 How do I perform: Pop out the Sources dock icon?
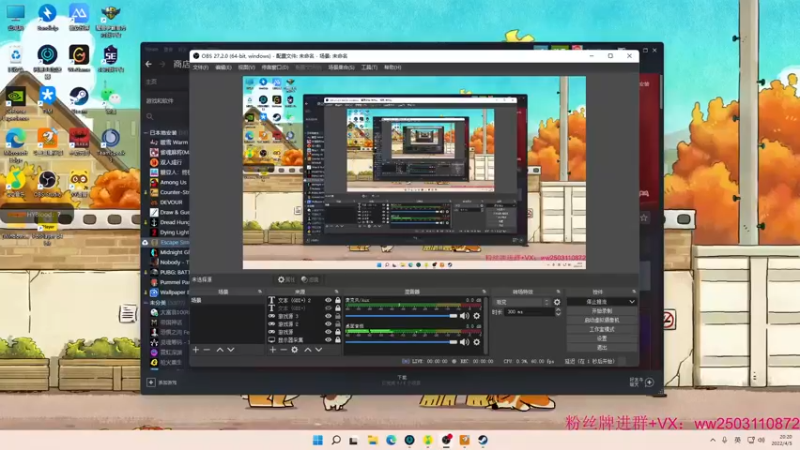click(336, 292)
